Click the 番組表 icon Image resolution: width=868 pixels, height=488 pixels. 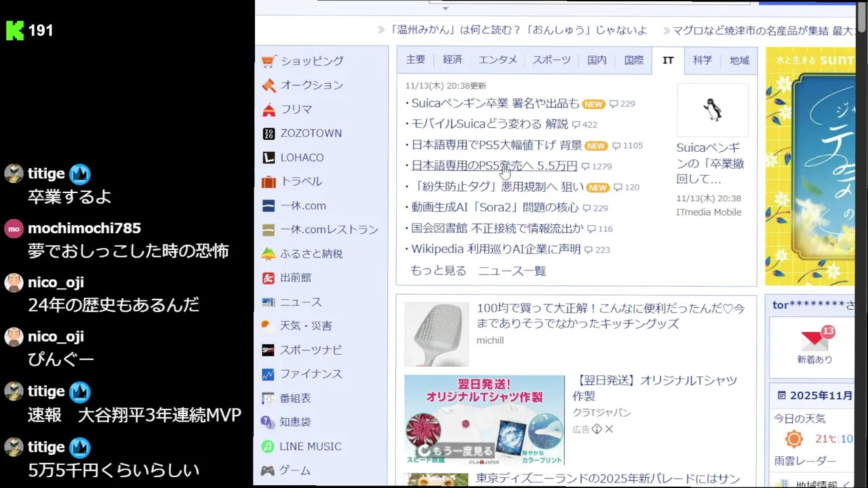[x=268, y=399]
